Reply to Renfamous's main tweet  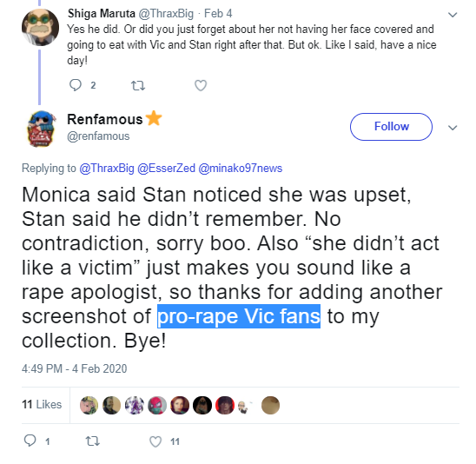click(x=30, y=441)
